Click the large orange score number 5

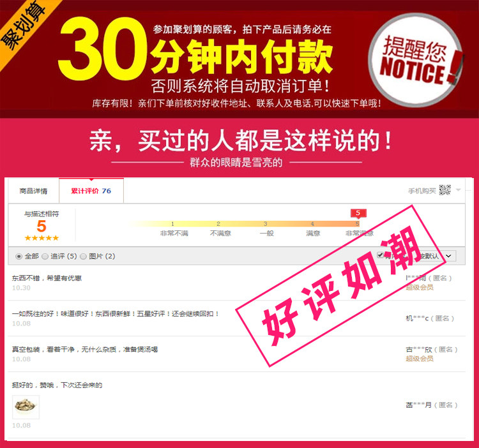click(42, 226)
